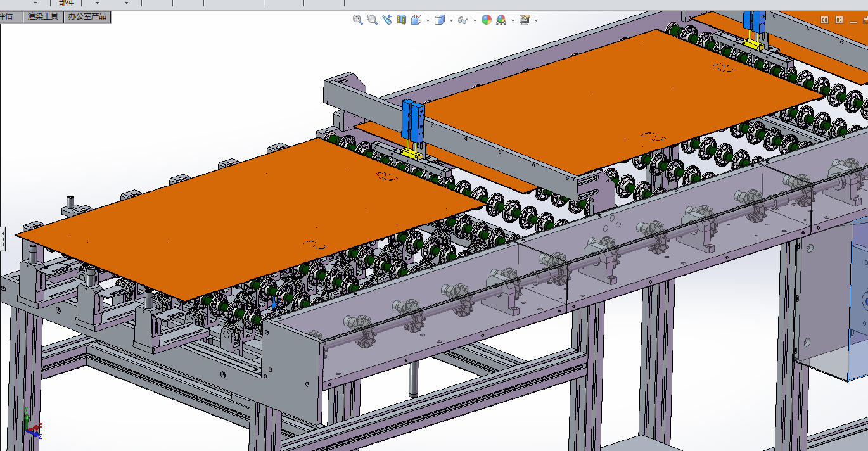Click the Zoom to Fit magnifier icon

357,20
